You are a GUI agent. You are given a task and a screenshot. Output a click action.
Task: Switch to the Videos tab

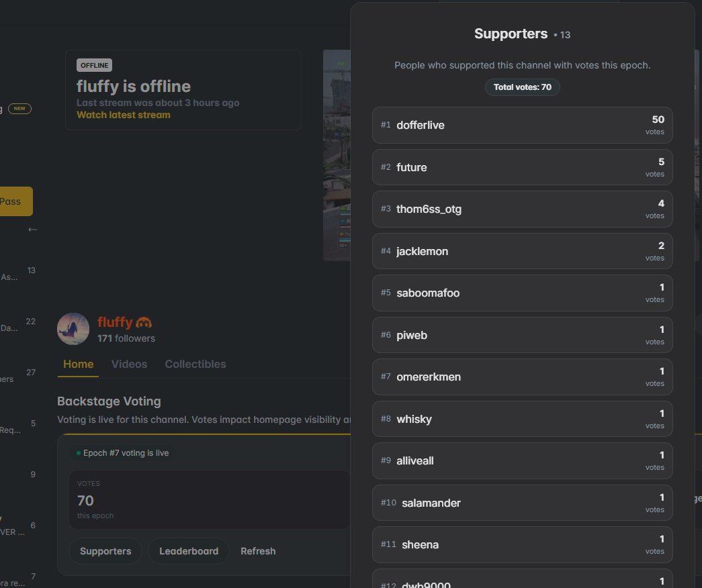[129, 364]
